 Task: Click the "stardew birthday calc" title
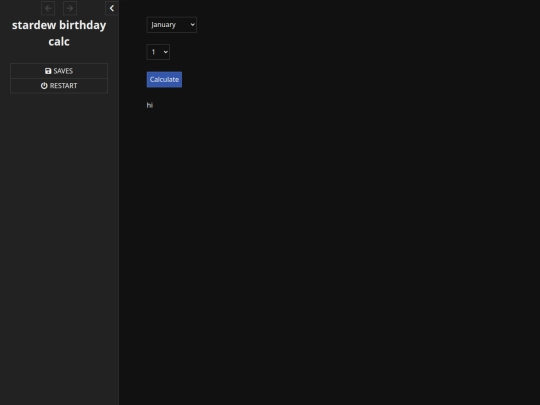pos(59,33)
